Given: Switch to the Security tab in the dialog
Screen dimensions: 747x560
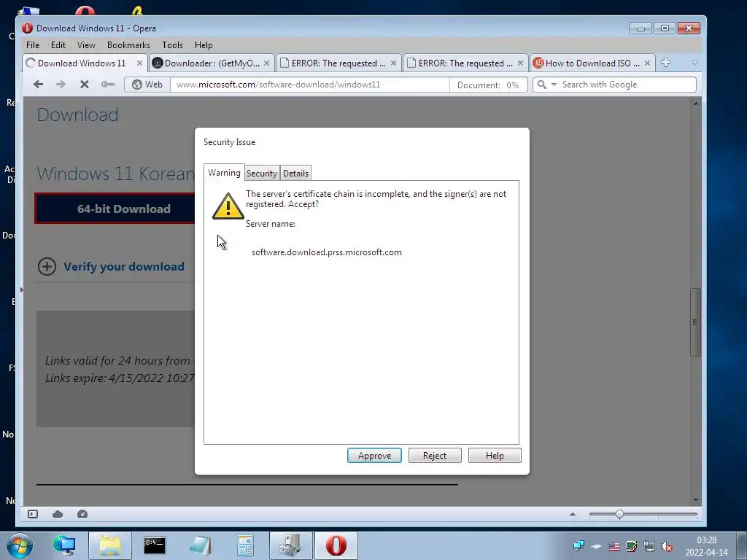Looking at the screenshot, I should coord(262,174).
